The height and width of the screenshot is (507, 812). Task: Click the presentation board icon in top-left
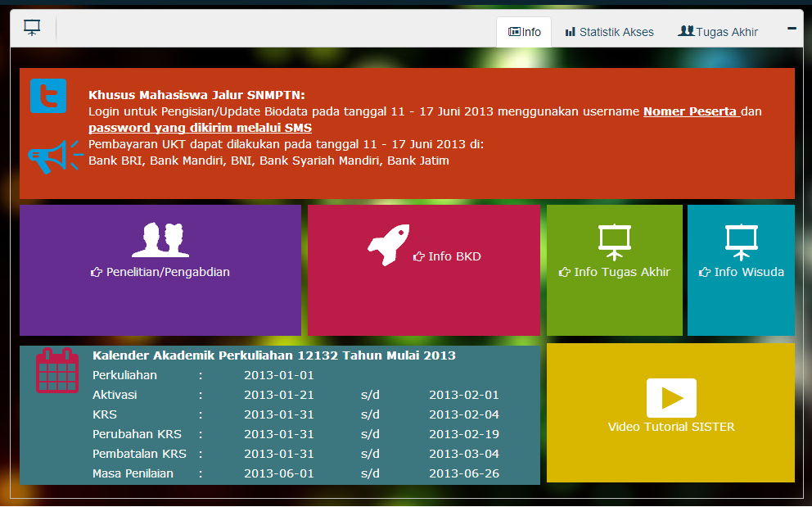32,28
